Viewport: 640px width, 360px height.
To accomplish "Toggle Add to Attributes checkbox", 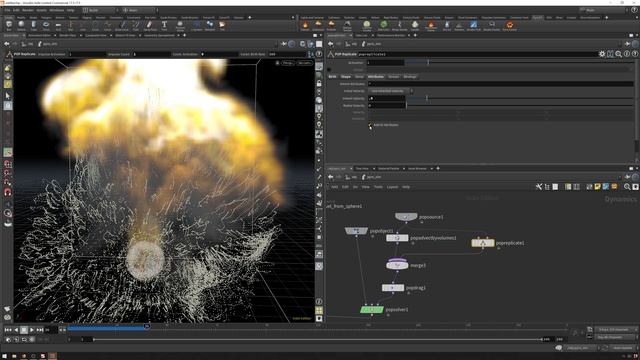I will click(x=370, y=125).
